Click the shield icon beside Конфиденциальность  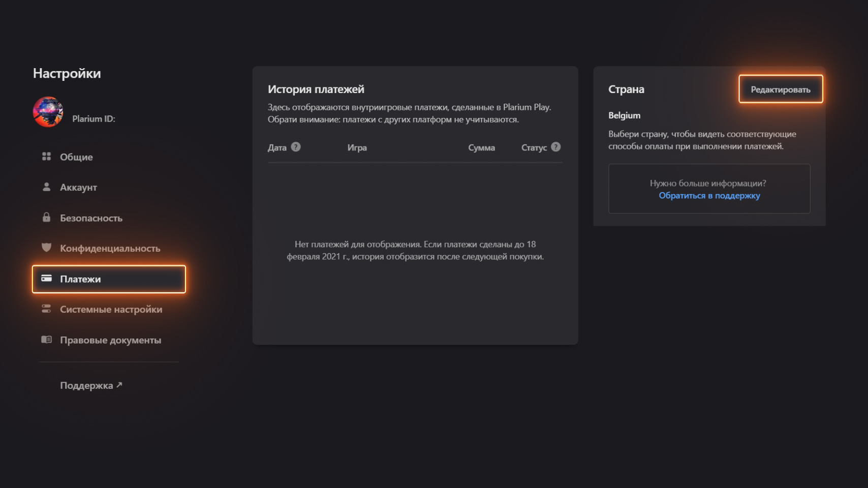pos(46,248)
